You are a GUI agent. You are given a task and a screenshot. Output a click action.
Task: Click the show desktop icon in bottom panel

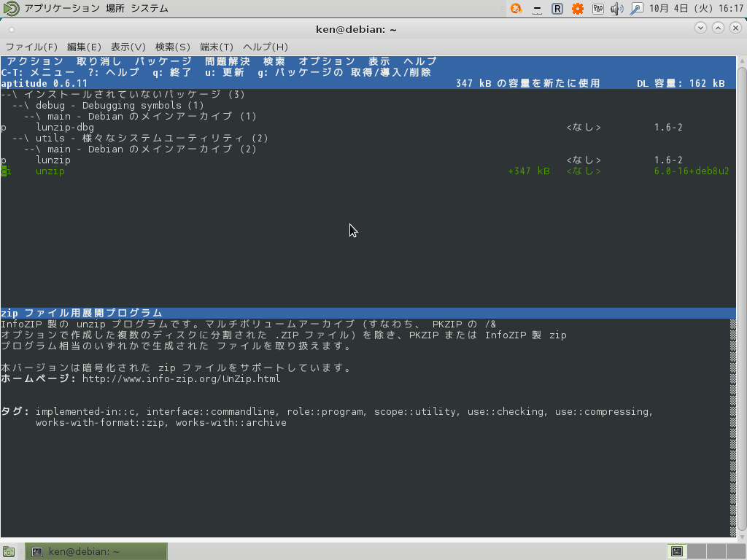(9, 552)
